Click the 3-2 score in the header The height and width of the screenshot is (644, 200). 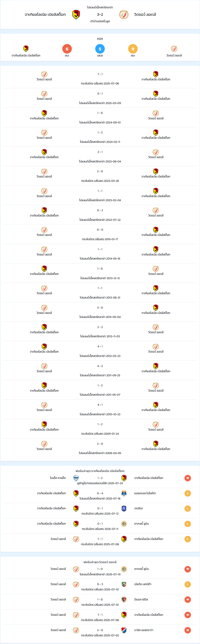100,15
